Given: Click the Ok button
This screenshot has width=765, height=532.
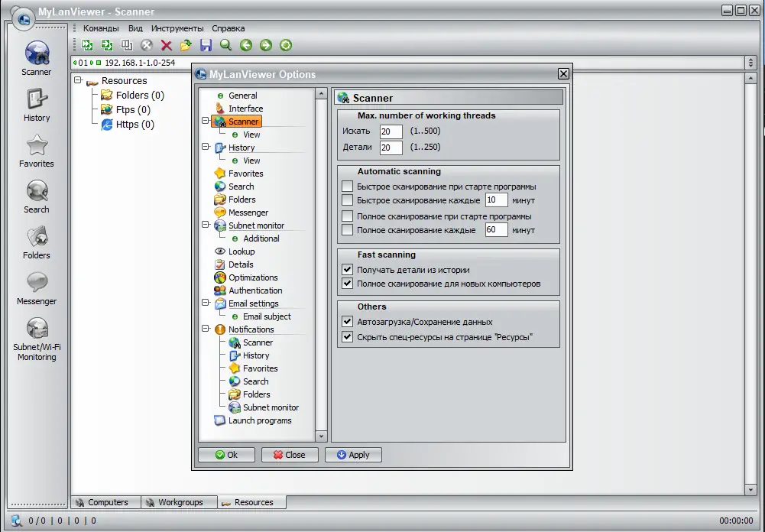Looking at the screenshot, I should click(x=226, y=455).
